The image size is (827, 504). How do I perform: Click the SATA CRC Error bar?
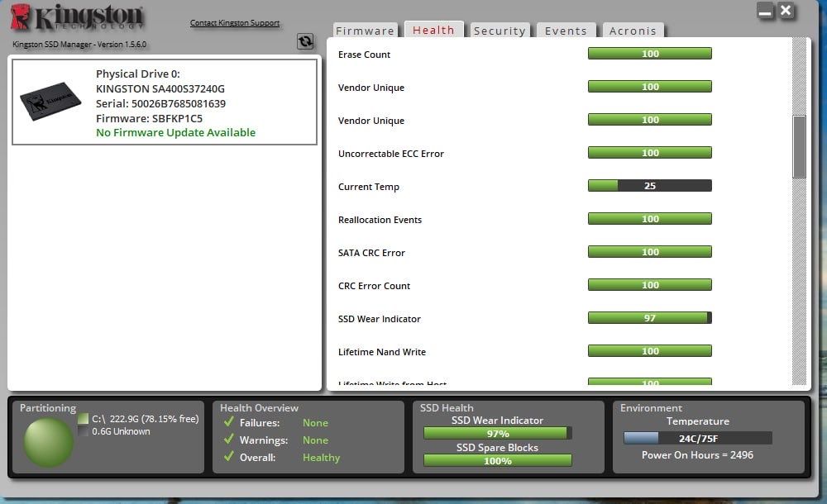(650, 251)
